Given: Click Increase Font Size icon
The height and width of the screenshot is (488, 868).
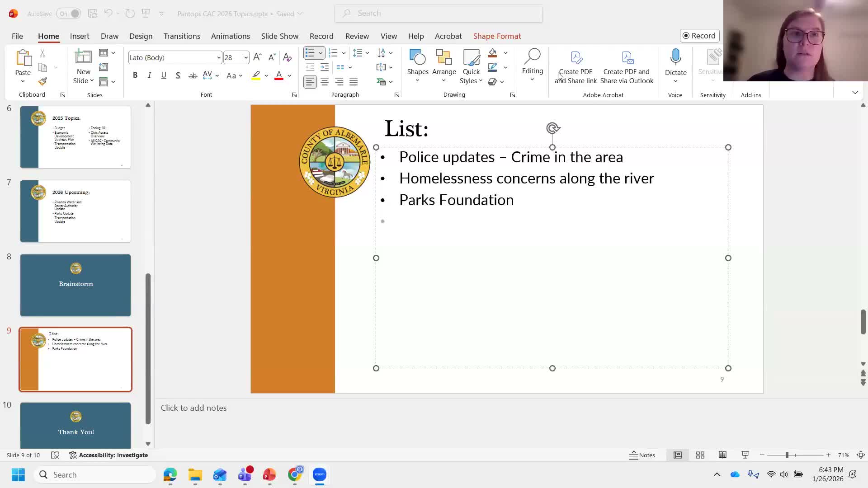Looking at the screenshot, I should point(257,57).
